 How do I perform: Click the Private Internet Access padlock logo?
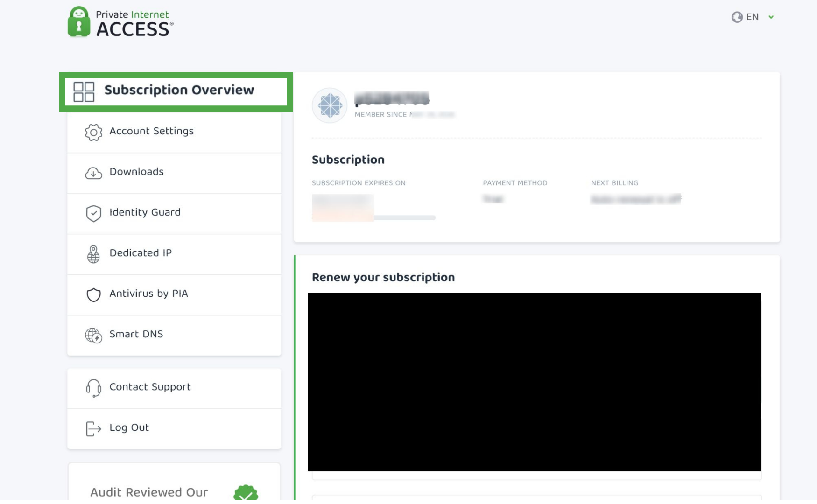(x=78, y=21)
